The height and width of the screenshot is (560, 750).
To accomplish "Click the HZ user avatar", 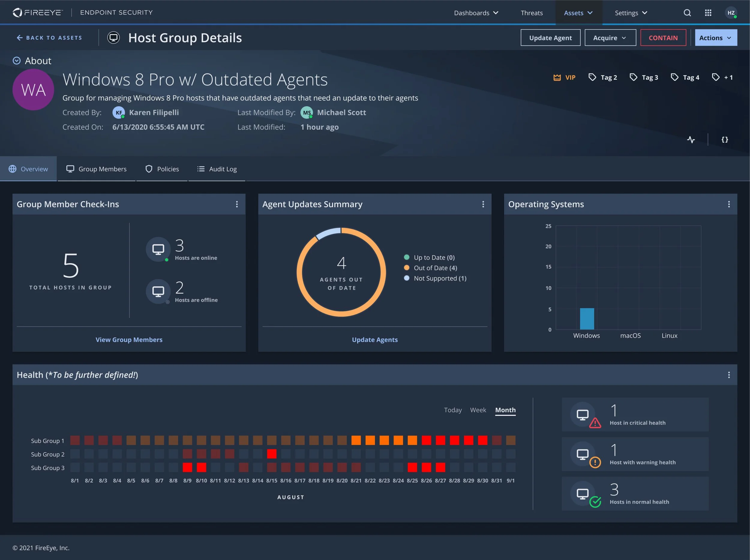I will (x=731, y=13).
